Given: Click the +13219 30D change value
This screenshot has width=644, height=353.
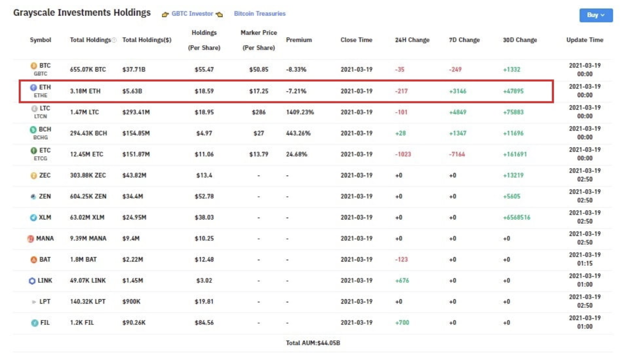Looking at the screenshot, I should pos(513,176).
